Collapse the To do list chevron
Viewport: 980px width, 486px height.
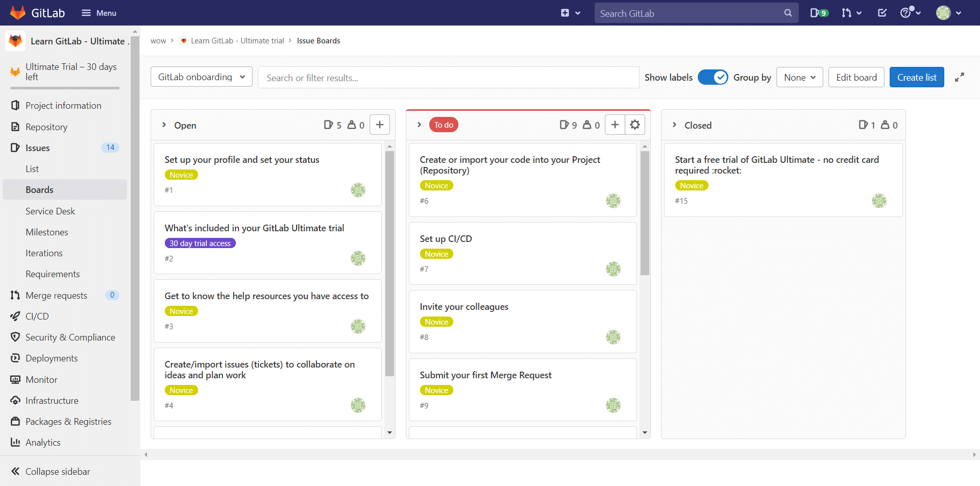pyautogui.click(x=419, y=125)
